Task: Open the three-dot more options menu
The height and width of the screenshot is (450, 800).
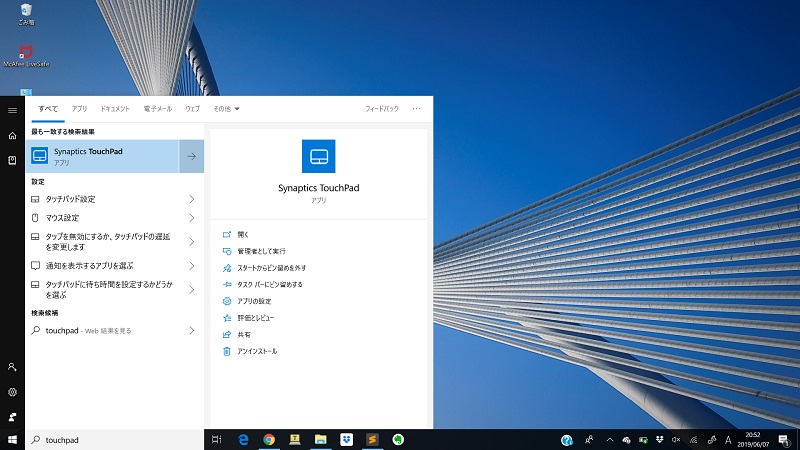Action: click(416, 109)
